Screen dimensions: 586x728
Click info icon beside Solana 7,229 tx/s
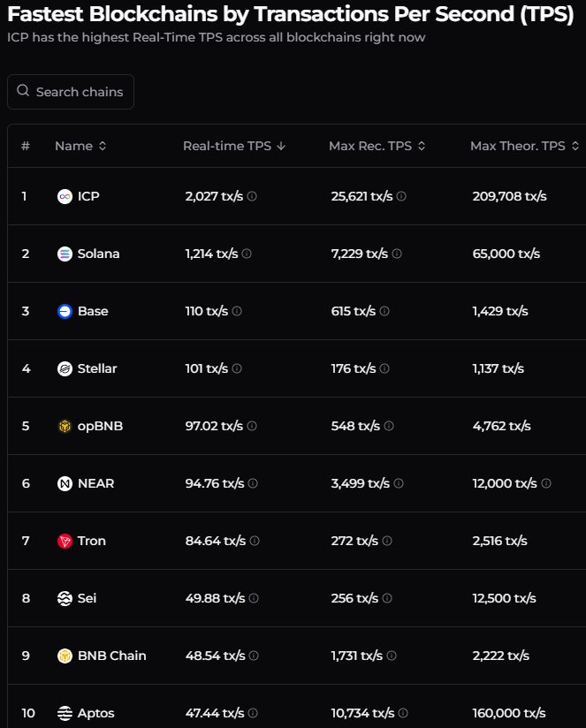pos(397,254)
